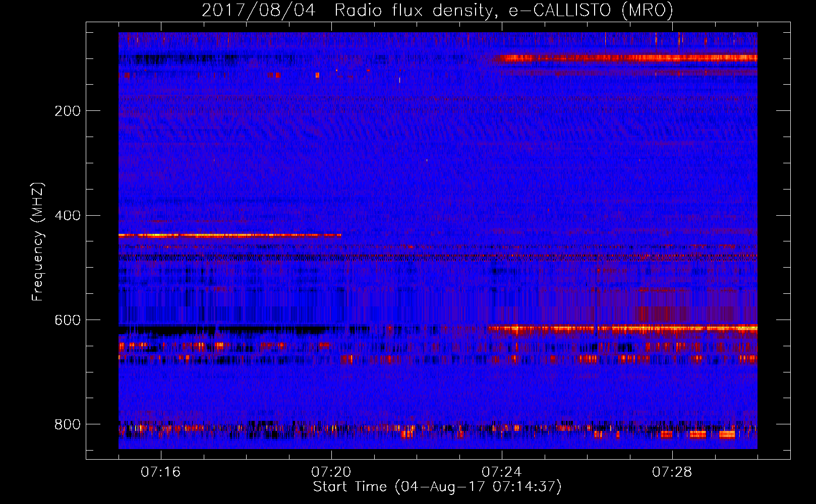Click the 400 frequency tick label
816x504 pixels.
[68, 216]
